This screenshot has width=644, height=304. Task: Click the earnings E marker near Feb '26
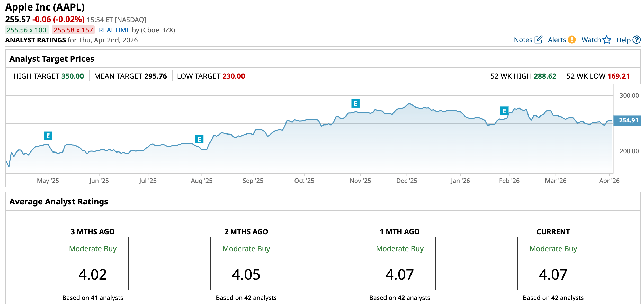504,111
